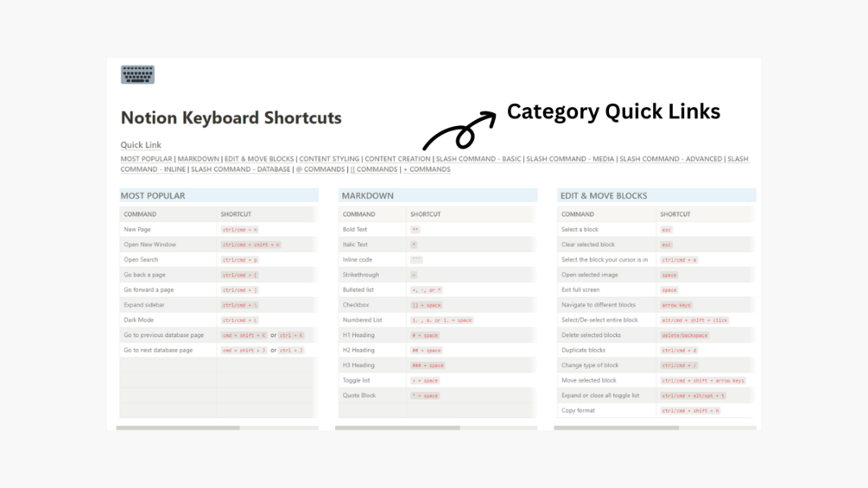Click the MARKDOWN blue section heading
This screenshot has width=868, height=488.
437,195
